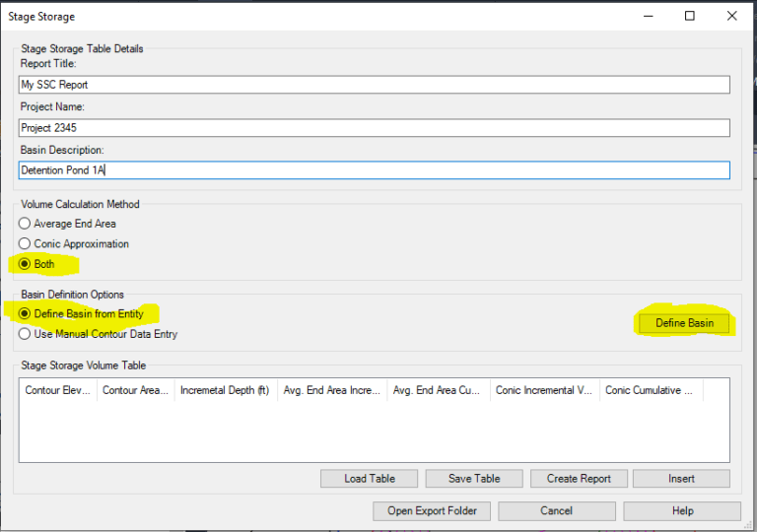Switch to Use Manual Contour Data Entry
The image size is (757, 532).
point(26,334)
